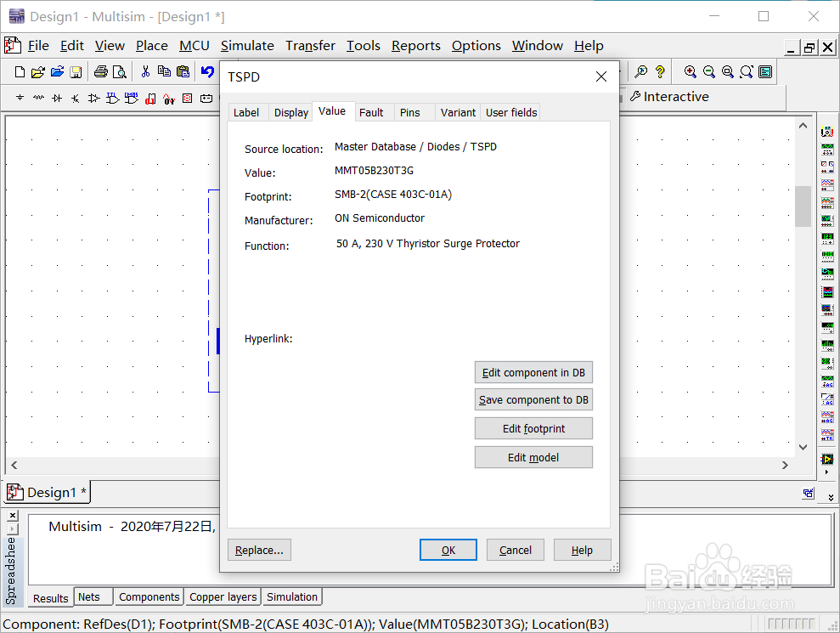
Task: Select the two-channel Oscilloscope instrument
Action: coord(827,185)
